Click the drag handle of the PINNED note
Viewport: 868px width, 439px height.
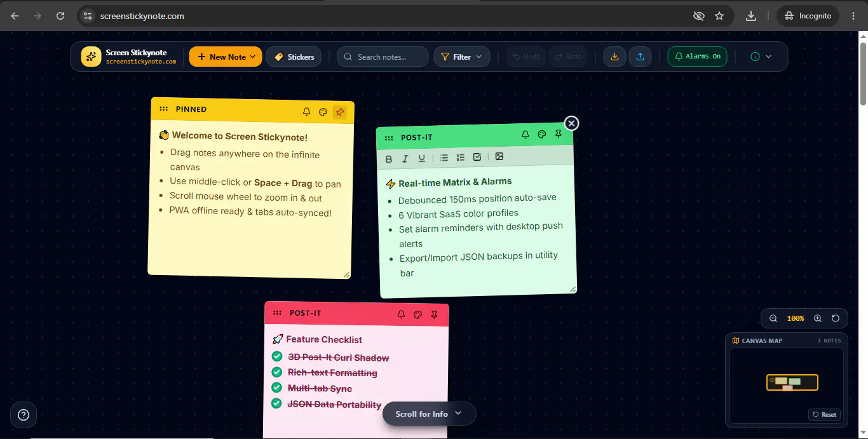tap(163, 109)
